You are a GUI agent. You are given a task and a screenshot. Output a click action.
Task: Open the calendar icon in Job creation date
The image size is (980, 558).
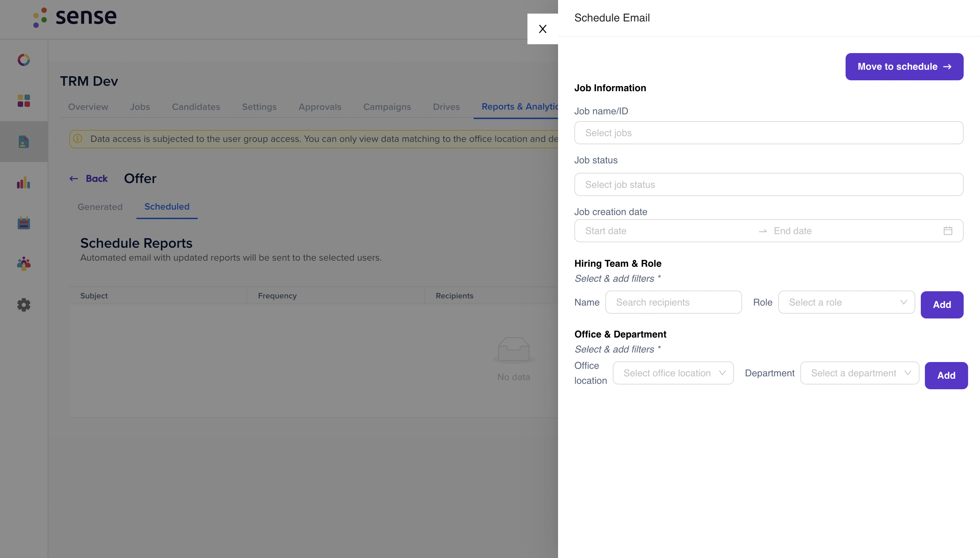click(948, 231)
